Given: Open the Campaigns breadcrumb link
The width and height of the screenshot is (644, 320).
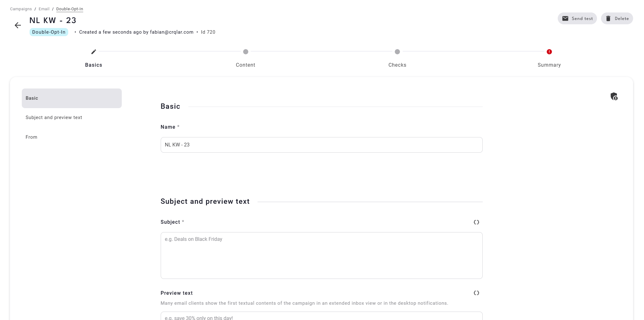Looking at the screenshot, I should (21, 9).
